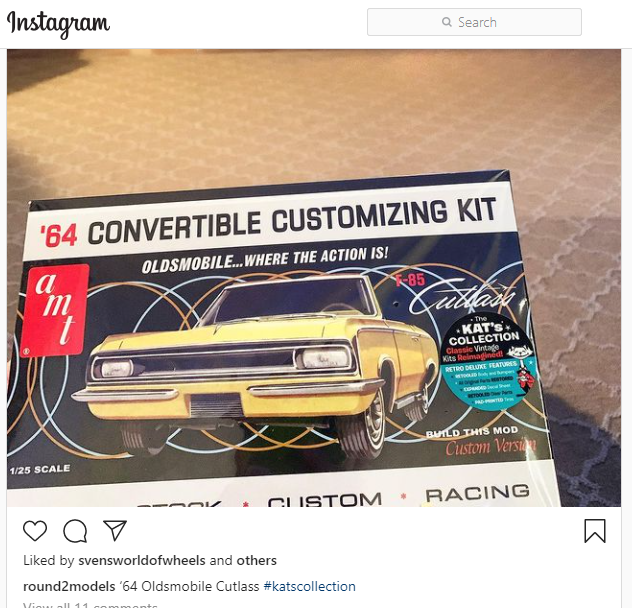Save post with the bookmark icon
632x608 pixels.
tap(595, 531)
